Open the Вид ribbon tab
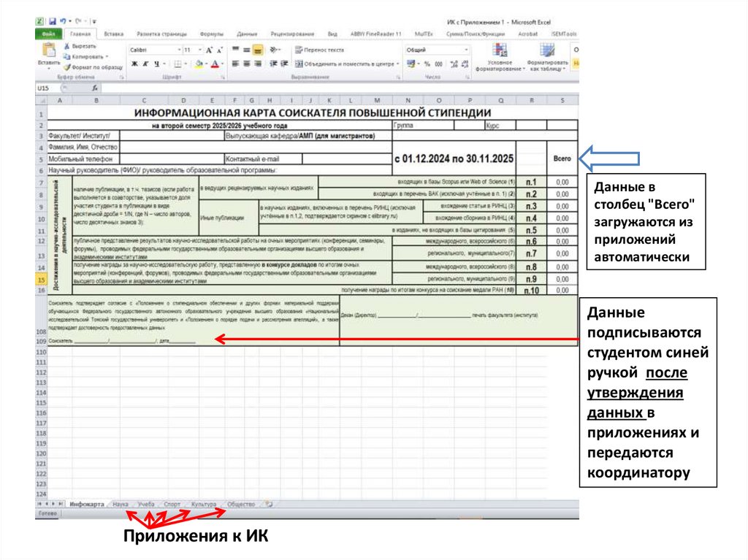The width and height of the screenshot is (748, 560). (332, 34)
